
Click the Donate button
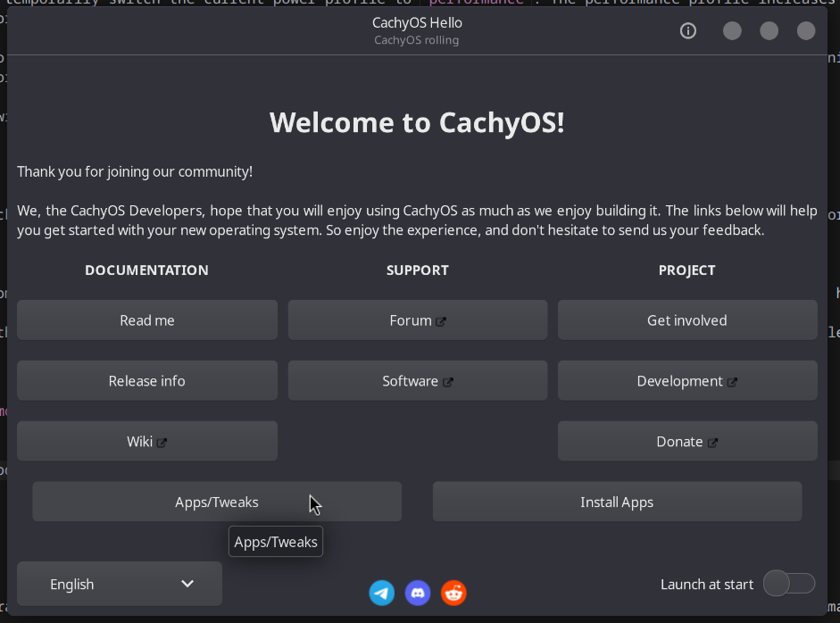click(x=687, y=442)
